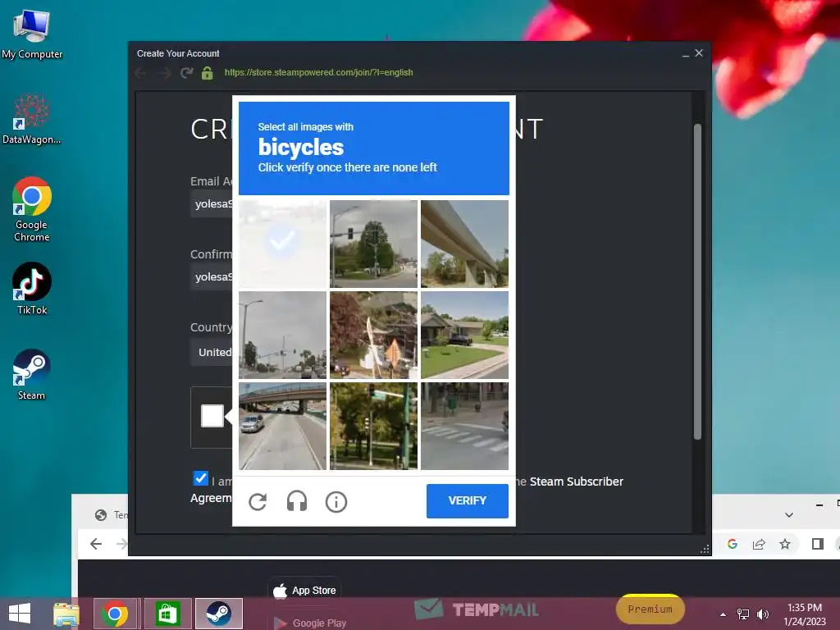Viewport: 840px width, 630px height.
Task: Close the Create Your Account window
Action: (699, 53)
